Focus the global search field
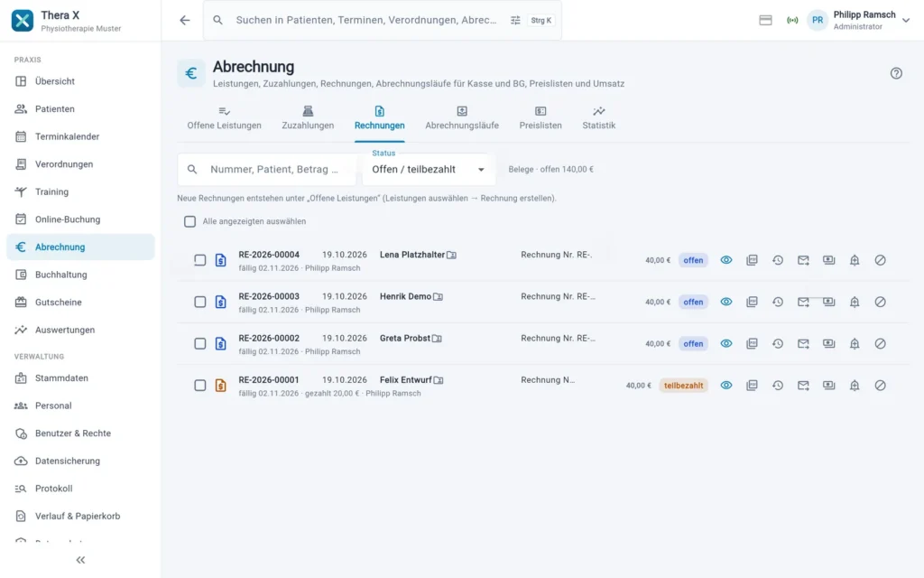 click(366, 20)
